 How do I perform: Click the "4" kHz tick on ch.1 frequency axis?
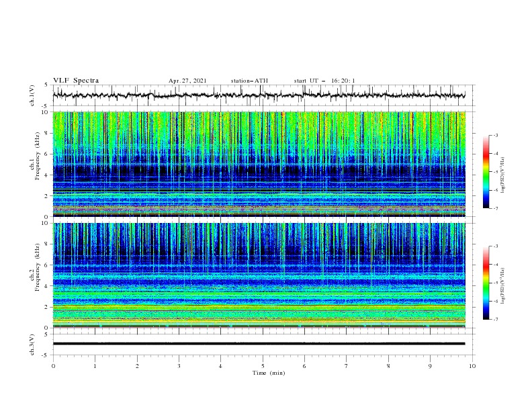coord(47,175)
